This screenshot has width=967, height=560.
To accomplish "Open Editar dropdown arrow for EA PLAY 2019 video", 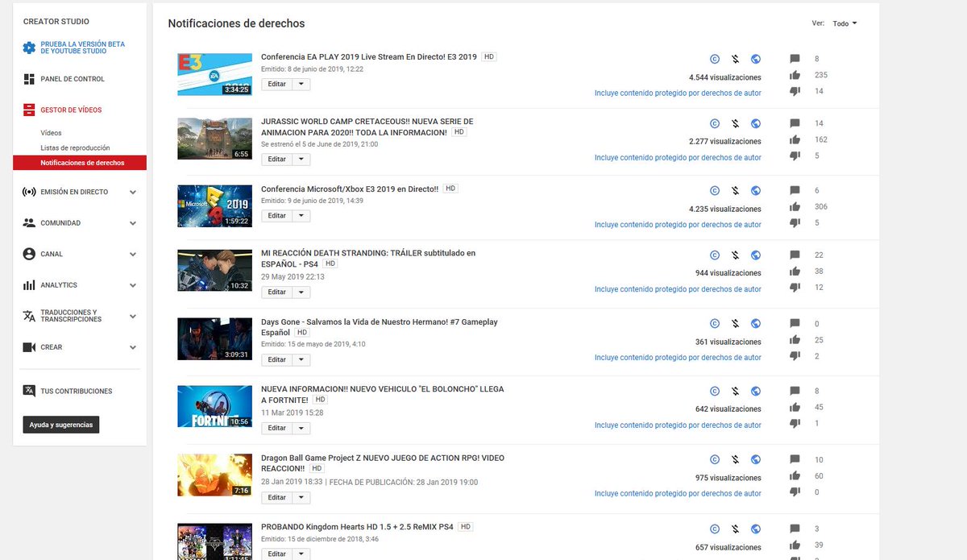I will [x=301, y=84].
